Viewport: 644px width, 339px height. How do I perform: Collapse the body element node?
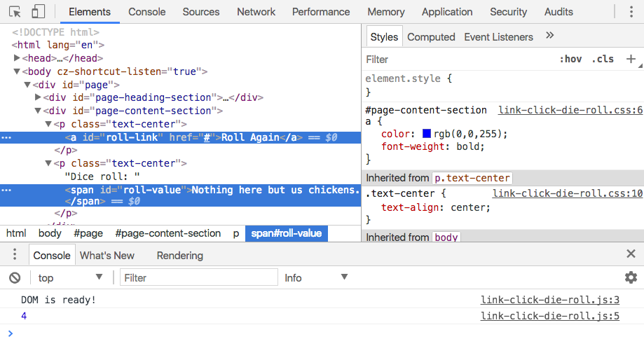16,71
